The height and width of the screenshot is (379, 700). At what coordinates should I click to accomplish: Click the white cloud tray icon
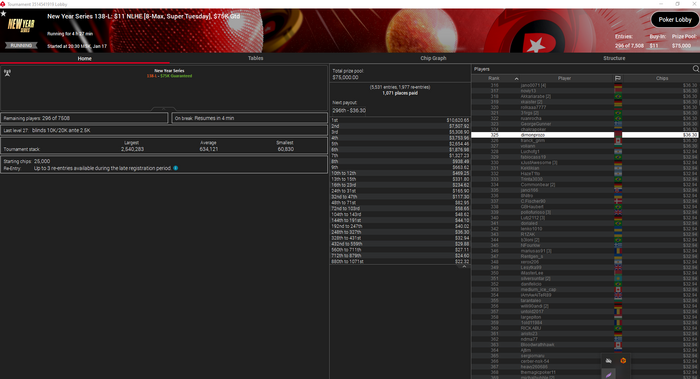click(x=608, y=361)
